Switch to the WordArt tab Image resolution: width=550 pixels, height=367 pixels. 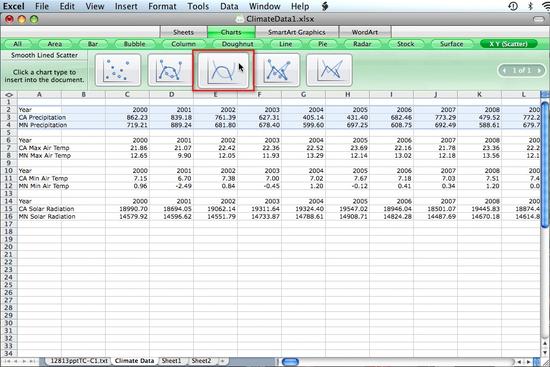tap(365, 32)
